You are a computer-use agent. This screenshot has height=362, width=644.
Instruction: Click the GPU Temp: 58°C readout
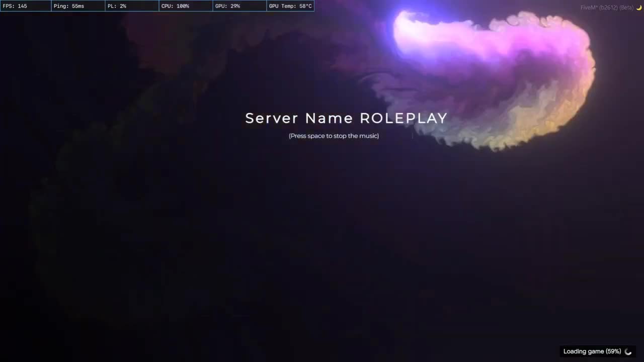point(290,6)
